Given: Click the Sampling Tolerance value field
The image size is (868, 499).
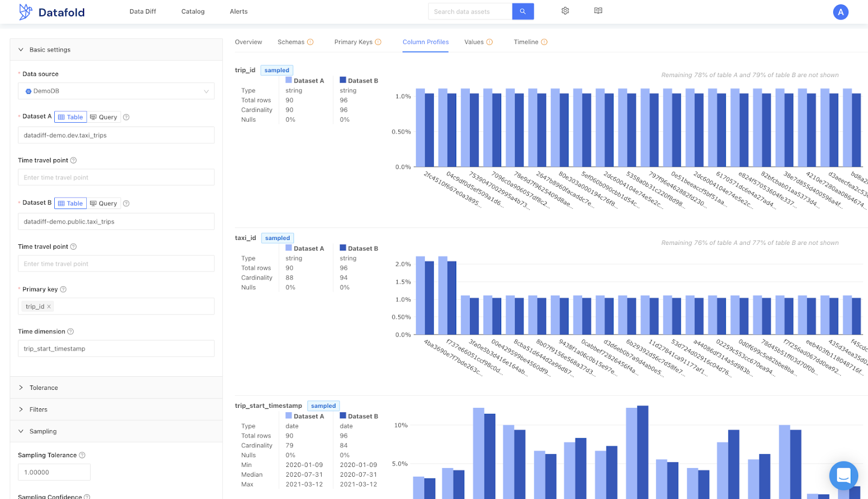Looking at the screenshot, I should [x=54, y=472].
